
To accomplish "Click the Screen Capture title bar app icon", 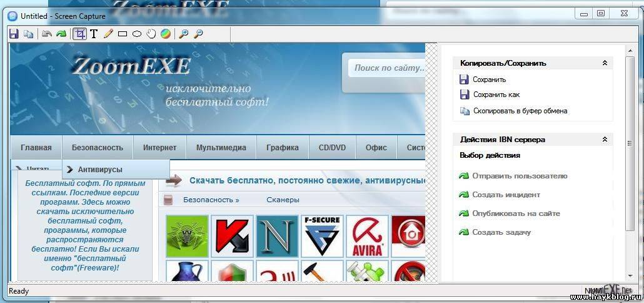I will (x=13, y=16).
